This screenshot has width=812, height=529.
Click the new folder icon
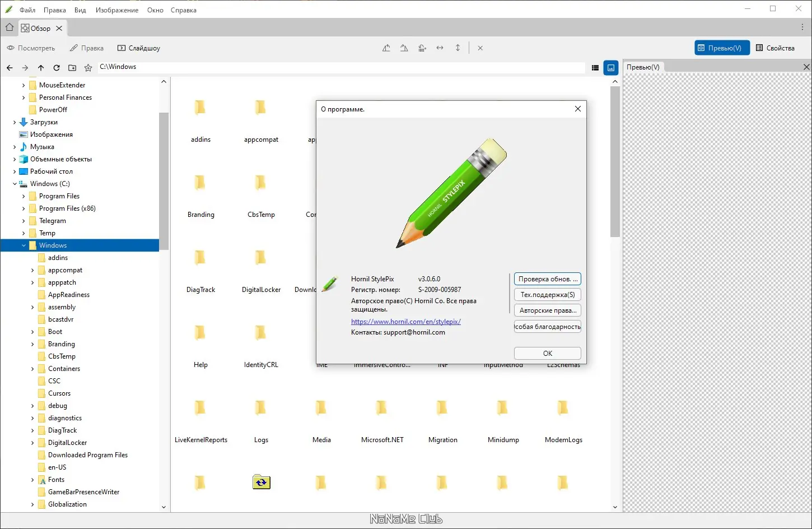72,68
